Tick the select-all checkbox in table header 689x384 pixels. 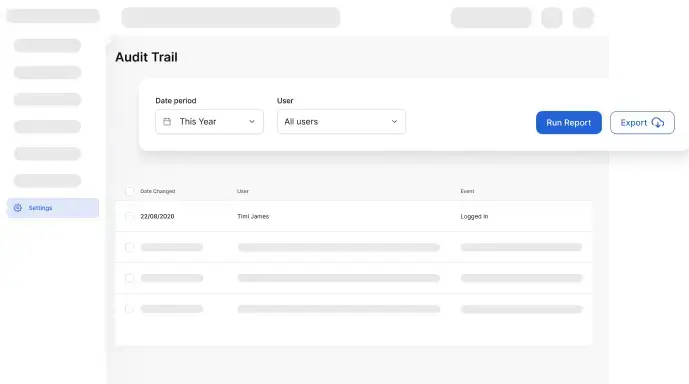[129, 191]
